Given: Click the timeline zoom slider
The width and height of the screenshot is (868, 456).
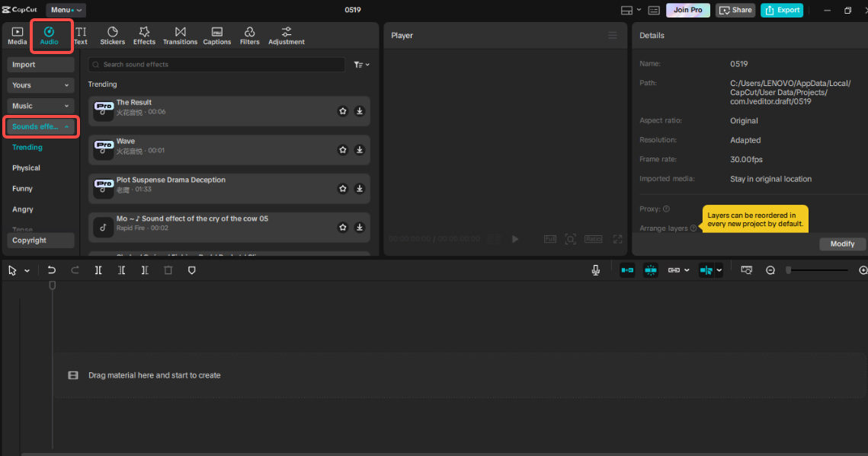Looking at the screenshot, I should click(x=818, y=270).
